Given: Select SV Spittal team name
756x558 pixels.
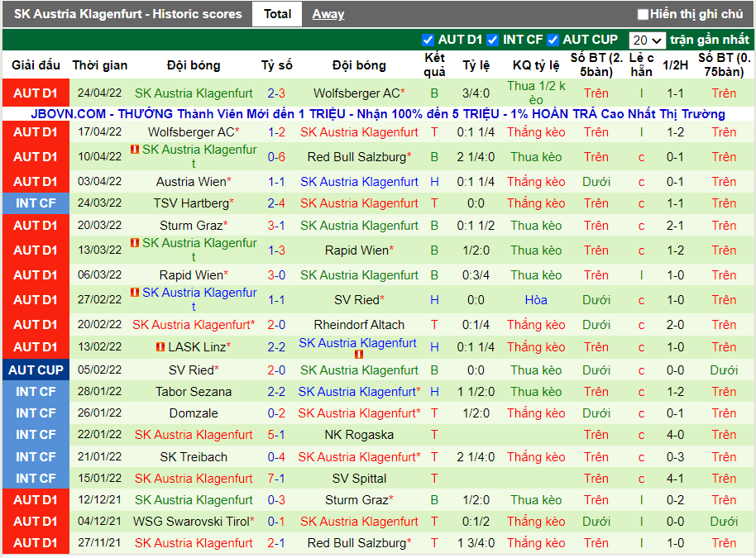Looking at the screenshot, I should (x=359, y=479).
